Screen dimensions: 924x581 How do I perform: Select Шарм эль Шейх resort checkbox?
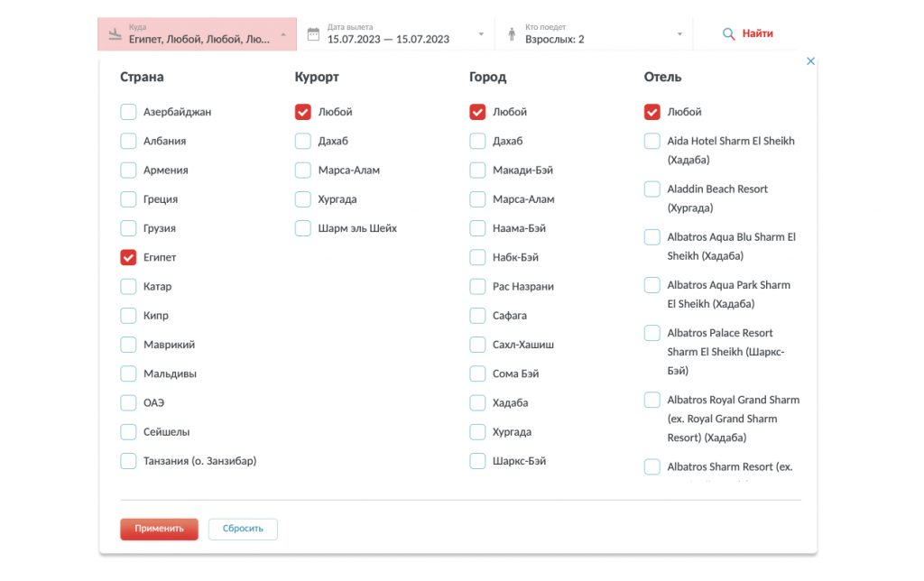coord(303,228)
